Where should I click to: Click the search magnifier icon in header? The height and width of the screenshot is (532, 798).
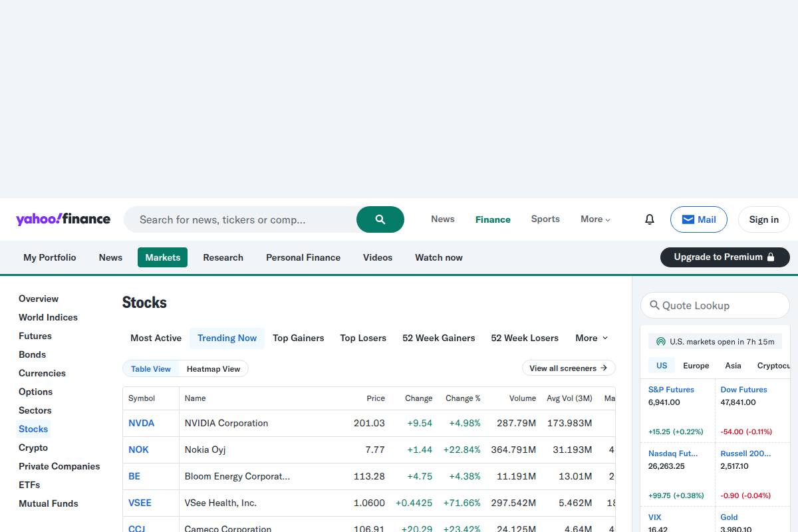coord(380,219)
